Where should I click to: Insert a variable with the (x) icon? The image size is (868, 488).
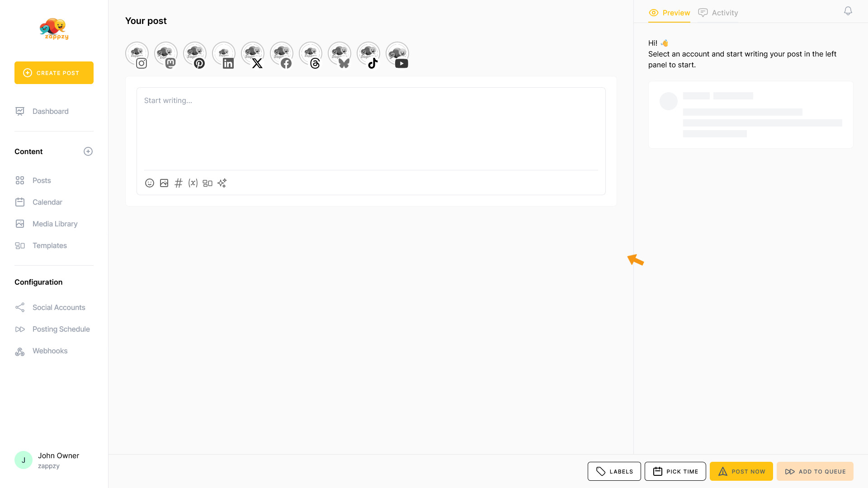click(193, 183)
